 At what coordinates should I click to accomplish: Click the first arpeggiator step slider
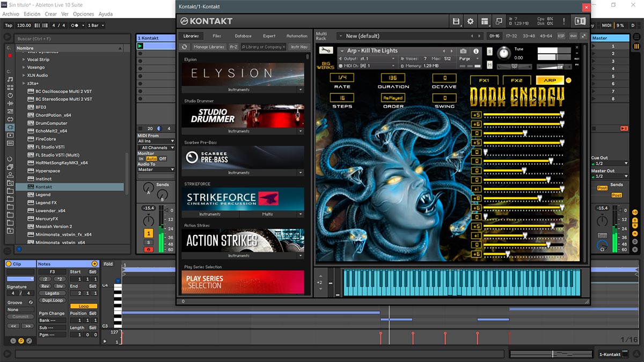click(523, 115)
